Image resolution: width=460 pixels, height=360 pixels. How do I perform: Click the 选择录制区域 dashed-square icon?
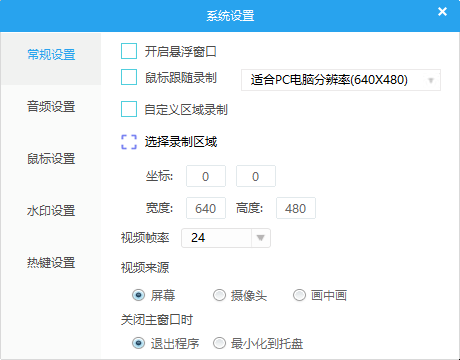pos(129,142)
